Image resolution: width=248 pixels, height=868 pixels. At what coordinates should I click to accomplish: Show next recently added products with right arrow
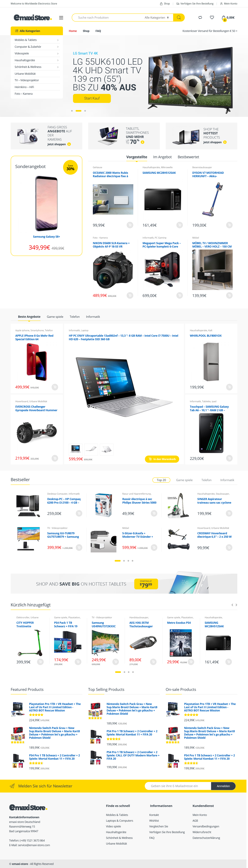click(236, 605)
